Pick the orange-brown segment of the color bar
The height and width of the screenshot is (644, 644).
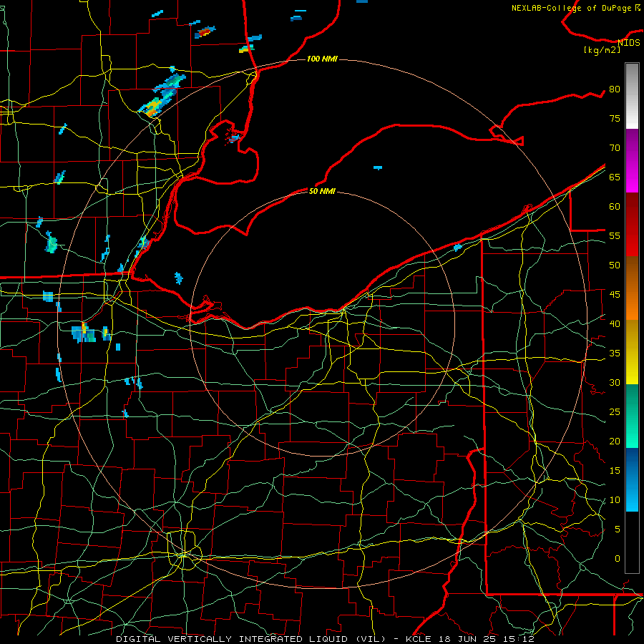[632, 288]
